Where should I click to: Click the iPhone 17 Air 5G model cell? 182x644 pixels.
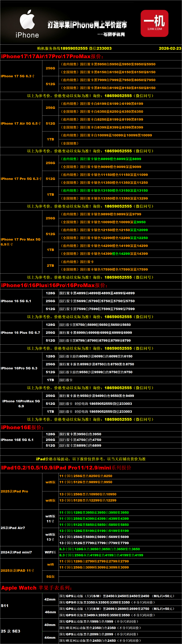(x=21, y=124)
